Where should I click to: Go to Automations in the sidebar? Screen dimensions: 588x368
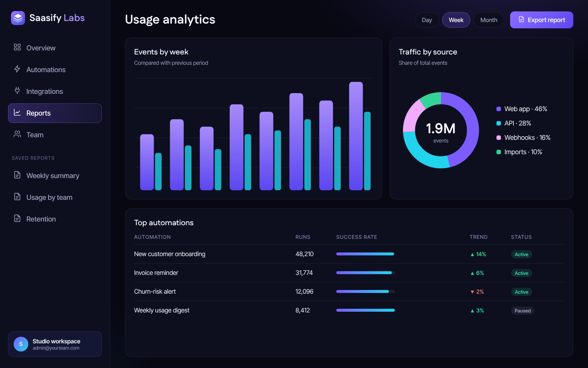tap(55, 70)
